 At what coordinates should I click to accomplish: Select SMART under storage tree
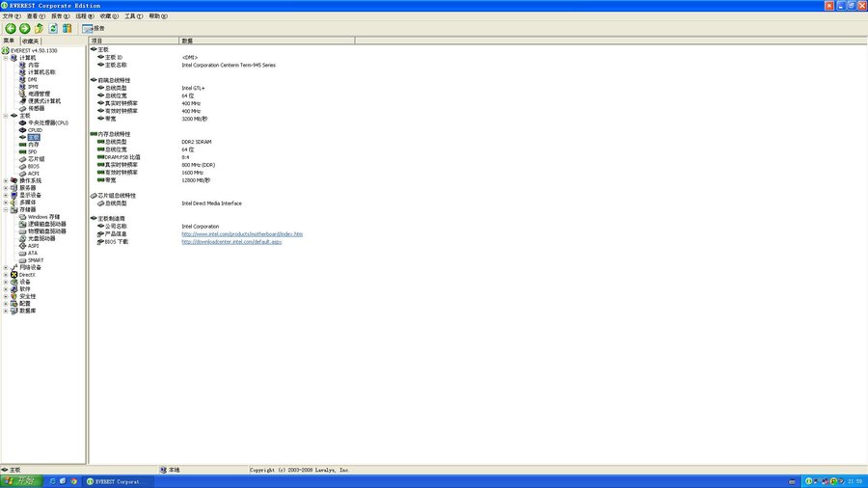(x=35, y=260)
